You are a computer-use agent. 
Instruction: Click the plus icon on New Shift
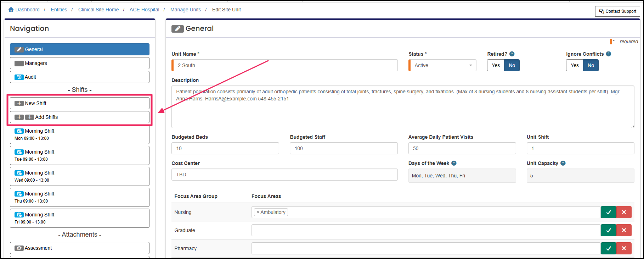pyautogui.click(x=19, y=103)
